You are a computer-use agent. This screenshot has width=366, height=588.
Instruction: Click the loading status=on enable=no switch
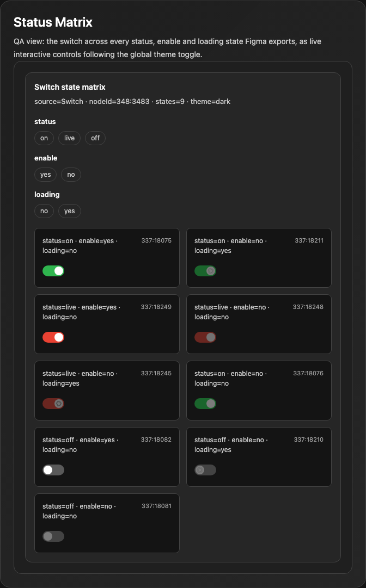tap(205, 271)
